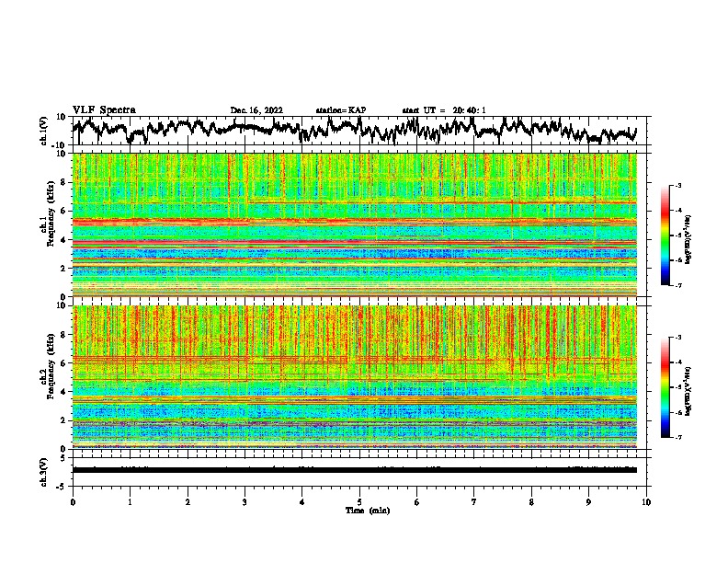Click the 8 kHz tick on ch.2 spectrogram
Image resolution: width=728 pixels, height=563 pixels.
[63, 335]
